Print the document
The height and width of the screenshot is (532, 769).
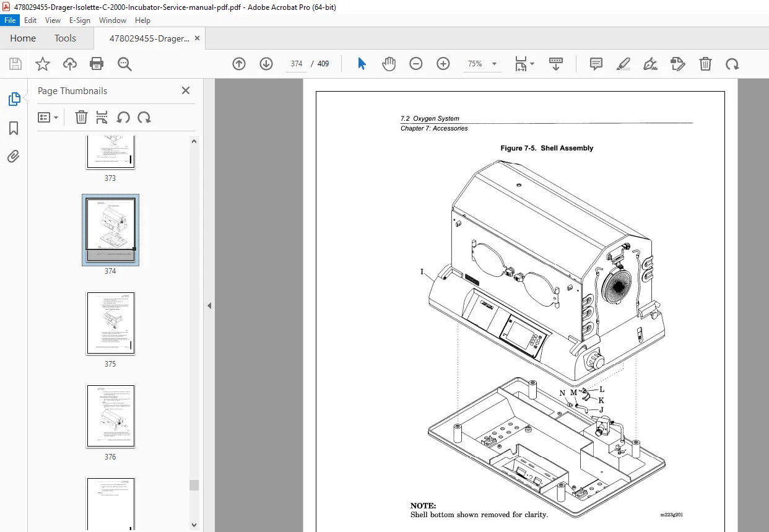coord(97,64)
